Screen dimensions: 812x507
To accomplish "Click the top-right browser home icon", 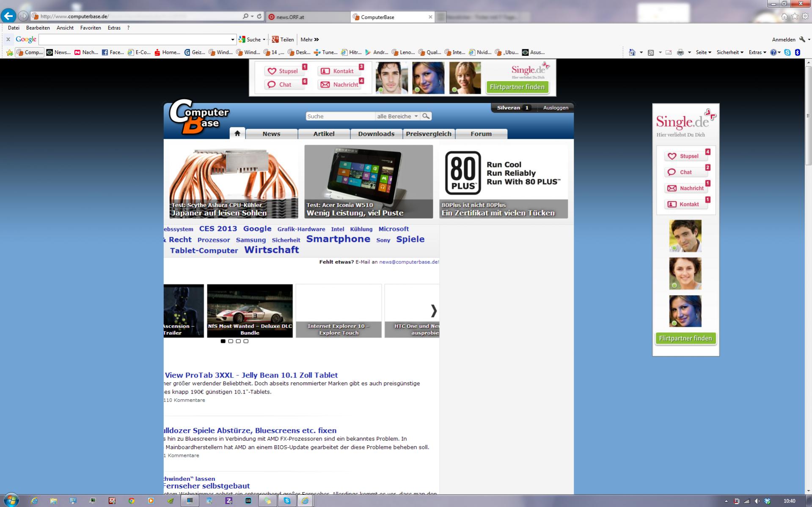I will point(784,16).
